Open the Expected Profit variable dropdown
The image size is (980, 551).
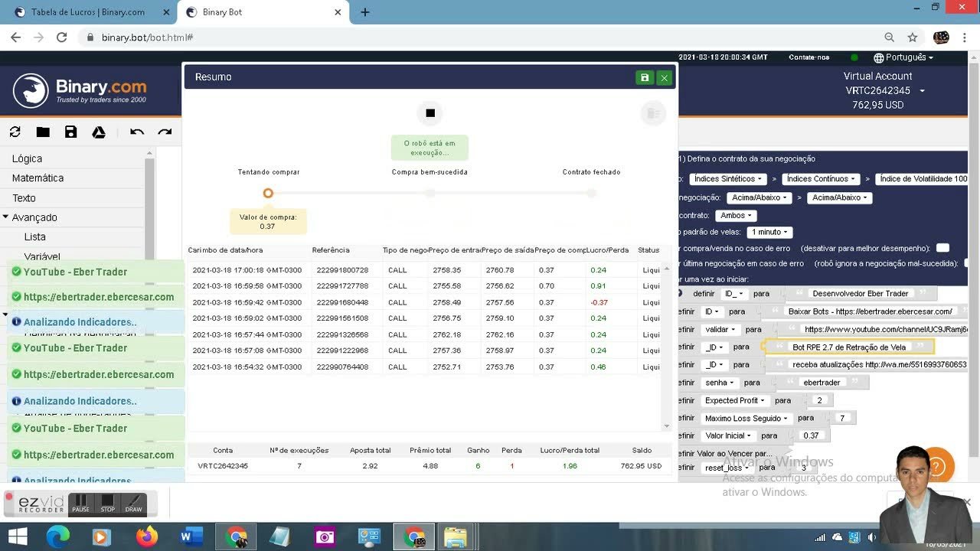tap(735, 400)
